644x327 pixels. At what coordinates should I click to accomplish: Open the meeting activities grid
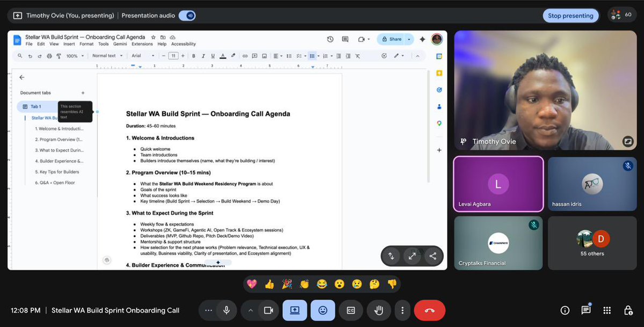coord(607,310)
